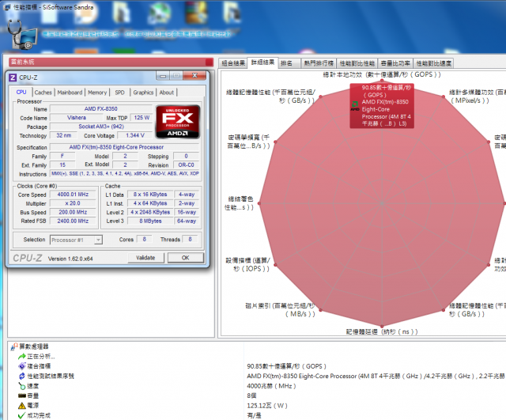Click the 磁片索引 (MB/s) axis label
This screenshot has width=506, height=420.
tap(280, 309)
